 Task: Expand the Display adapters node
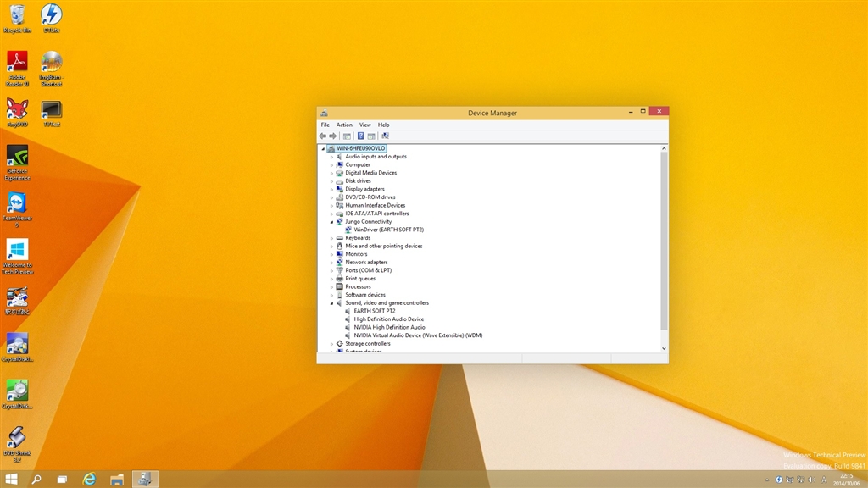[332, 189]
